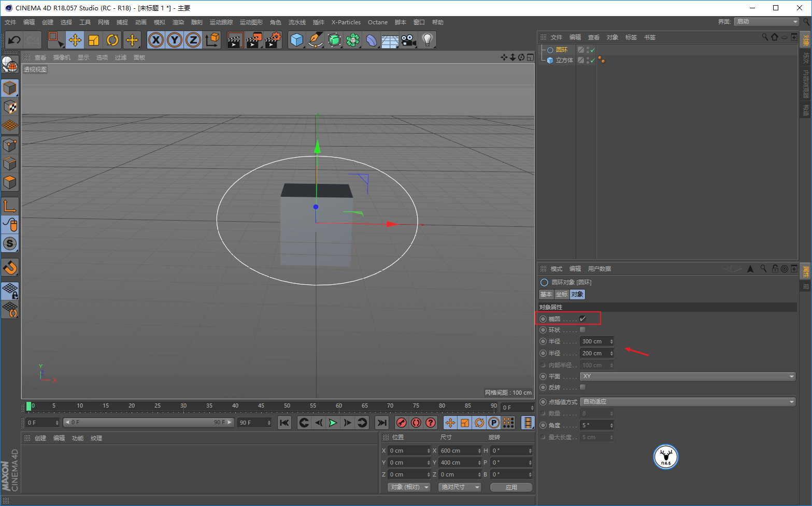Toggle the animation dot beside 椭圆
Screen dimensions: 812x506
(543, 319)
